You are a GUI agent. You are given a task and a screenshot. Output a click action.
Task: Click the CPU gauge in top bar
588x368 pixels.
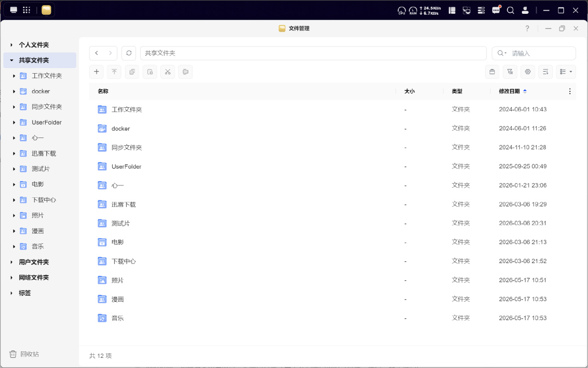pyautogui.click(x=402, y=10)
